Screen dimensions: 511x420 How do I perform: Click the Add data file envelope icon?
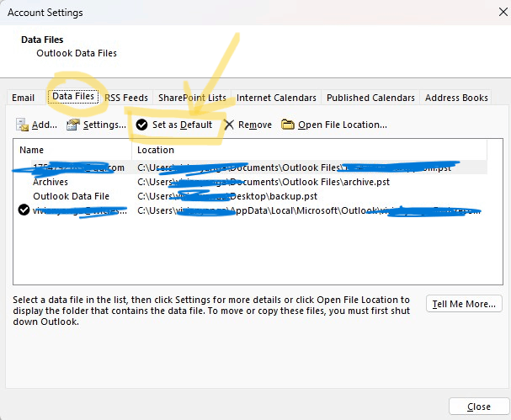point(22,125)
